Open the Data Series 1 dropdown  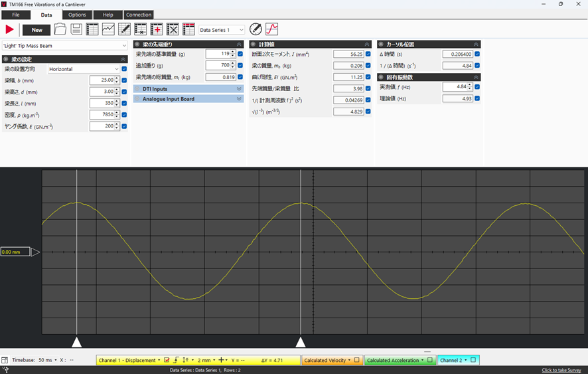(222, 30)
